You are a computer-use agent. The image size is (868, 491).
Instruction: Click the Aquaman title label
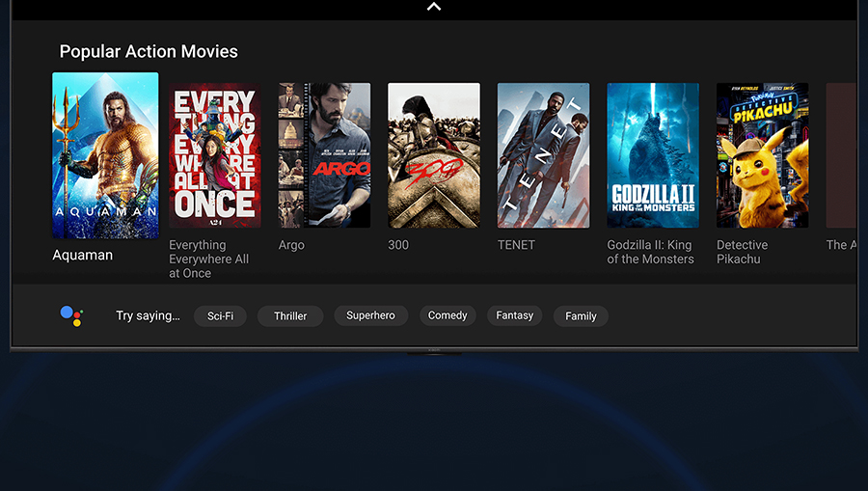pos(83,256)
